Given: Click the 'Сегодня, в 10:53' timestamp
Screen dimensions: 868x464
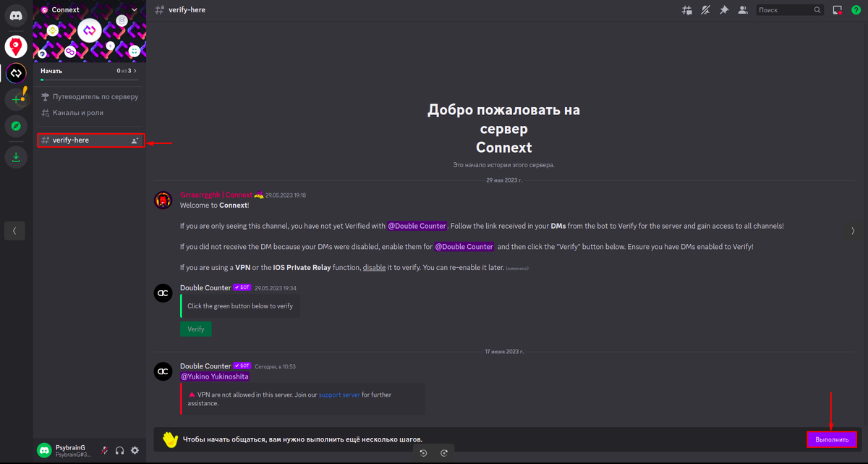Looking at the screenshot, I should pos(275,366).
